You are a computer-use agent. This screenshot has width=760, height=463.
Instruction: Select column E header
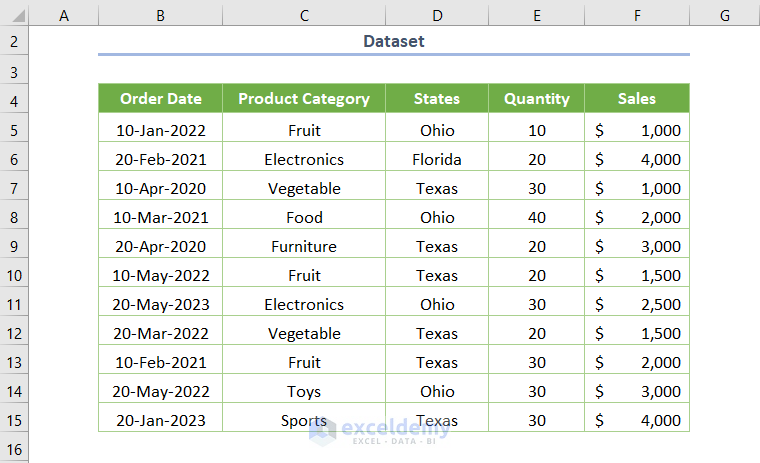536,15
